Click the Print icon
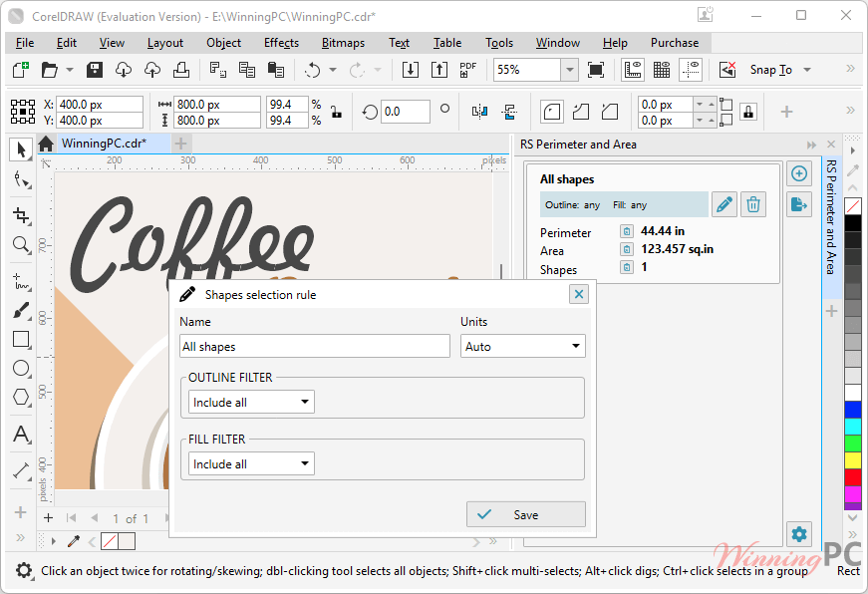This screenshot has height=594, width=868. (x=181, y=70)
